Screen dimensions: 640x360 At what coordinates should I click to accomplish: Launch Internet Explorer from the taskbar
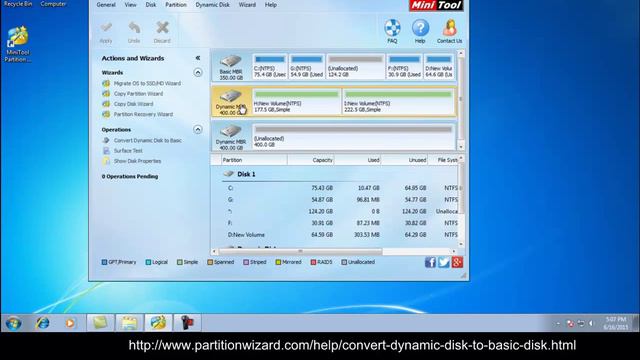[42, 323]
